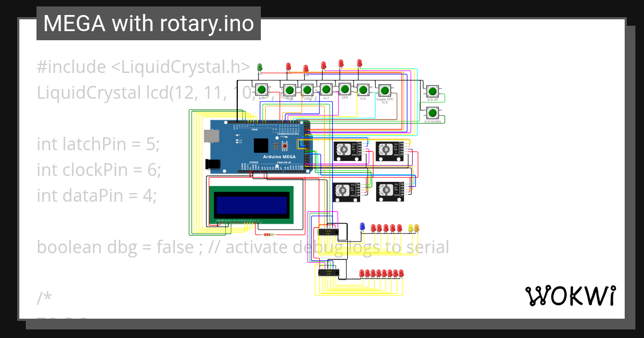Click the Arduino MEGA board
Viewport: 644px width, 338px height.
pyautogui.click(x=258, y=148)
